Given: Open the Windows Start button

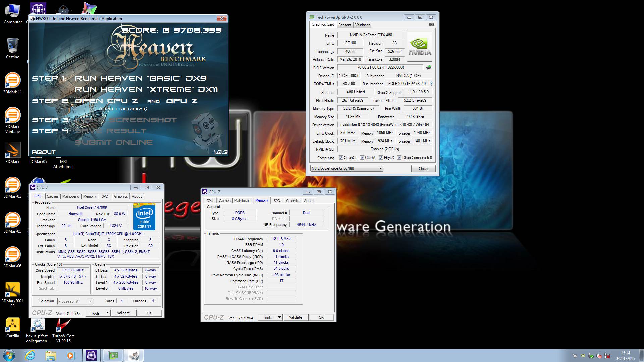Looking at the screenshot, I should 9,355.
